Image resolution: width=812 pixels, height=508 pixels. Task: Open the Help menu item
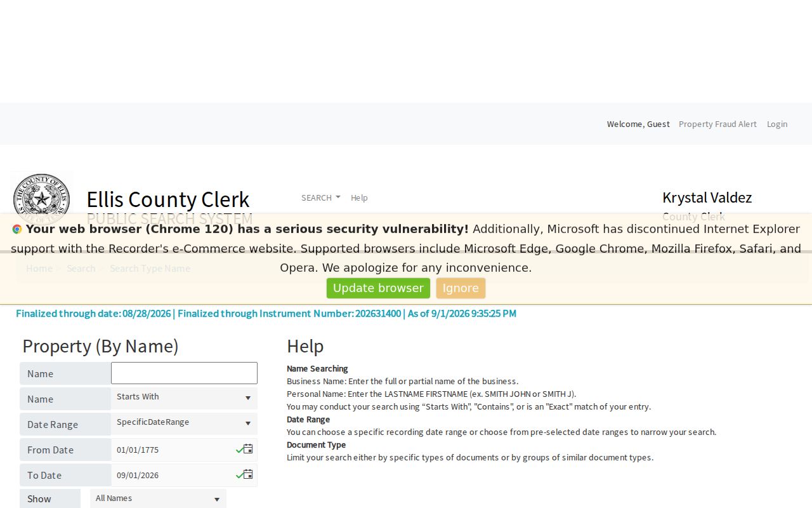tap(359, 197)
